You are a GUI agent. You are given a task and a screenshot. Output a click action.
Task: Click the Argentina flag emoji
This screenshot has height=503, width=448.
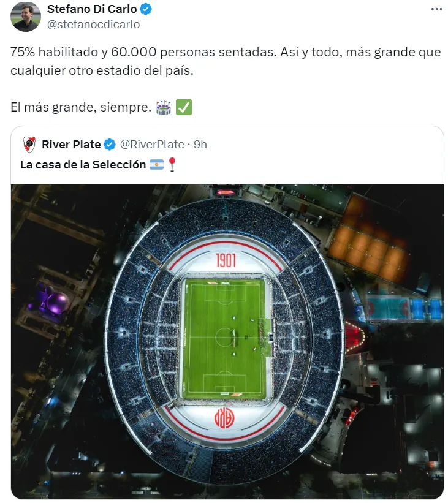click(156, 164)
